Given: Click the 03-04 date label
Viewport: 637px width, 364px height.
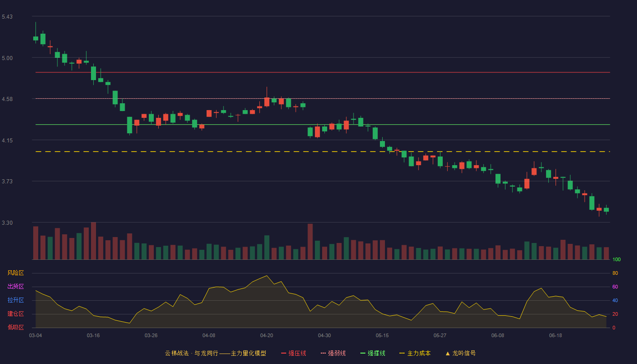Looking at the screenshot, I should [x=35, y=335].
